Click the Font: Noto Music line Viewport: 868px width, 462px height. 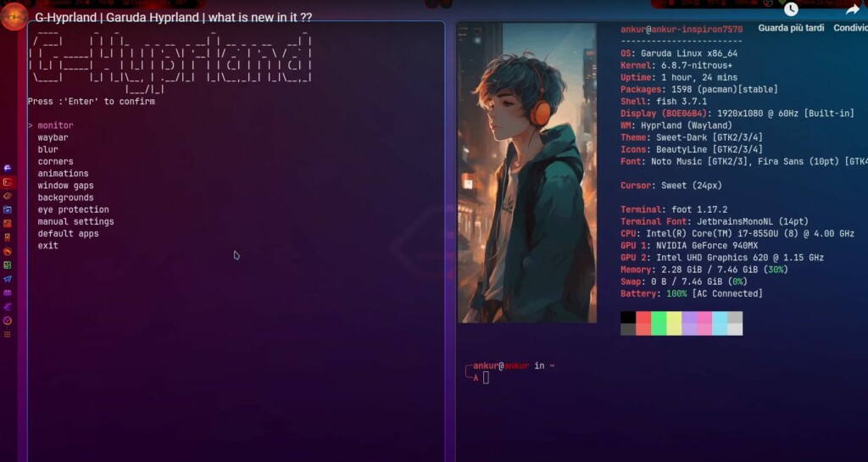744,162
